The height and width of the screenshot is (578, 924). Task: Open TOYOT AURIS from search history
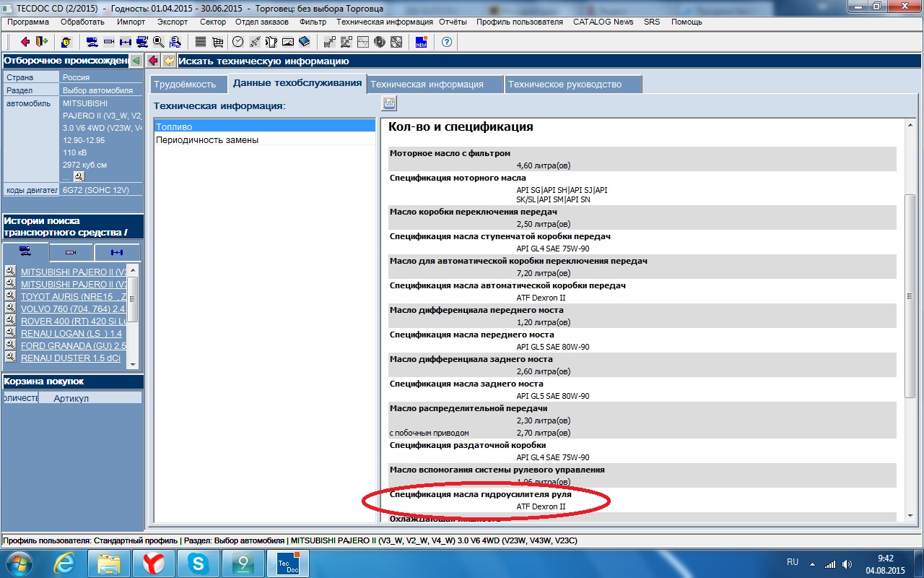click(73, 296)
